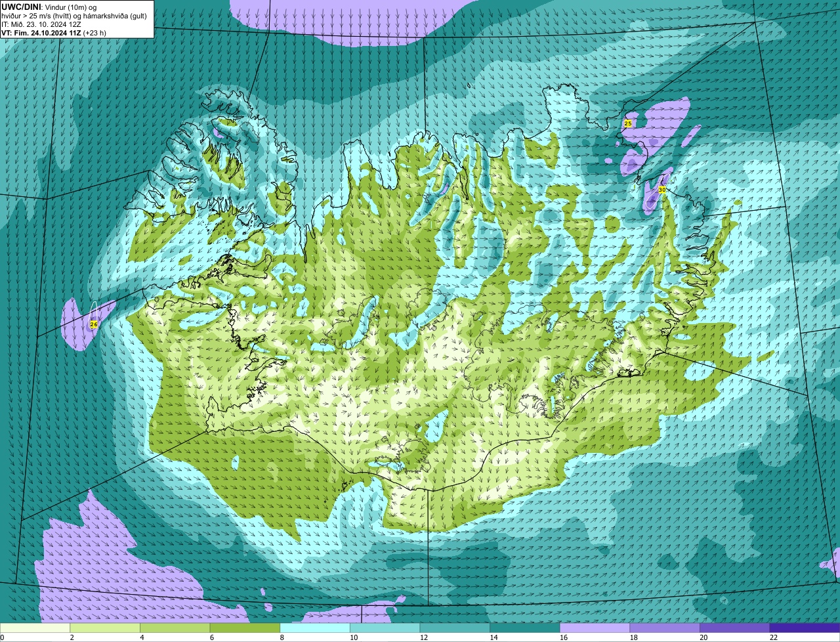Image resolution: width=840 pixels, height=642 pixels.
Task: Click the scale label '18'
Action: (633, 637)
